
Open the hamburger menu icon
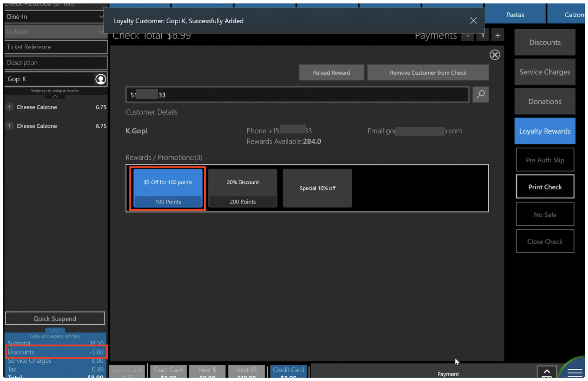tap(574, 373)
